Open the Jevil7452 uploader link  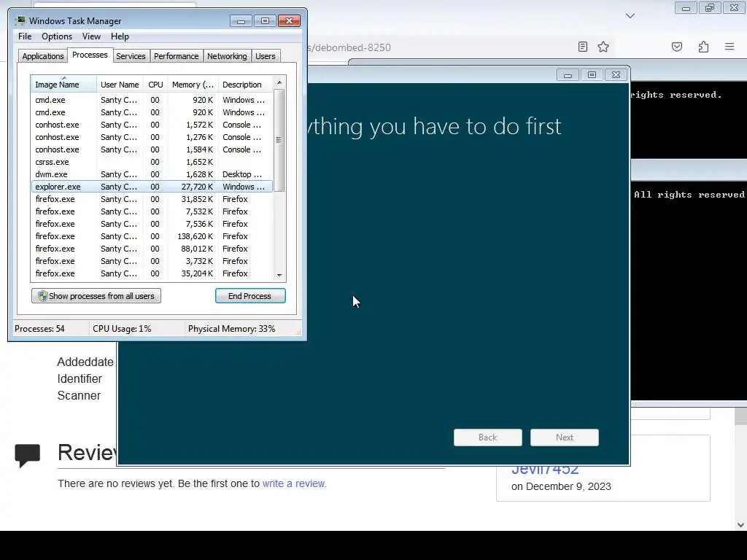tap(544, 469)
